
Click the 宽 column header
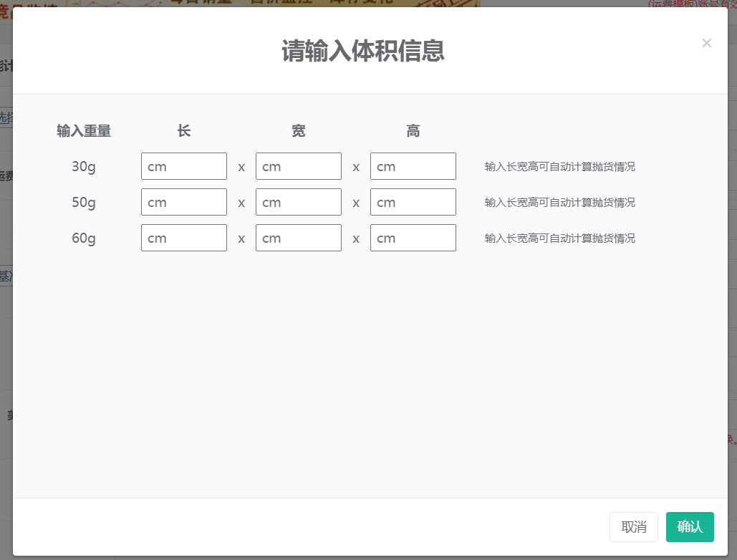299,130
